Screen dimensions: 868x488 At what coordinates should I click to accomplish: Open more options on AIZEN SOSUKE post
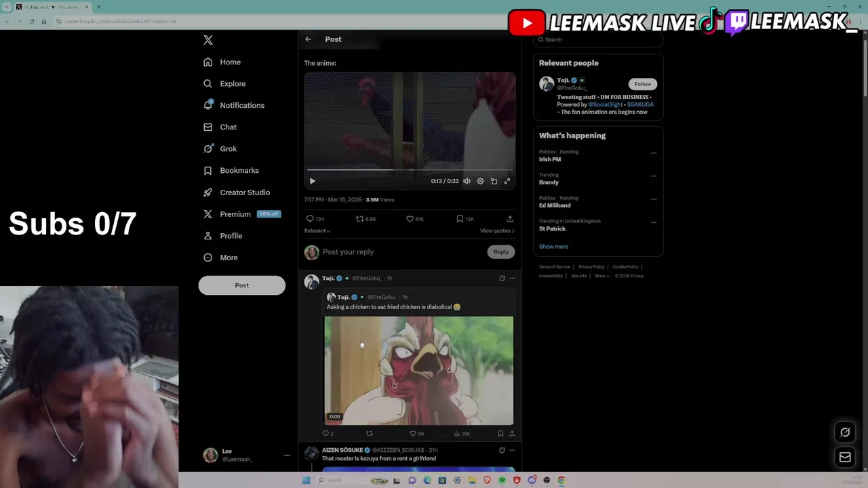[512, 450]
